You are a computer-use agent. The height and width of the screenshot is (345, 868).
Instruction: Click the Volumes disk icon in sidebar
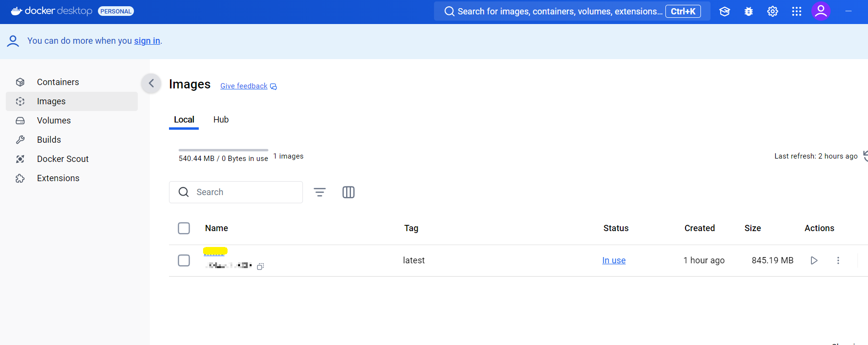[x=20, y=121]
